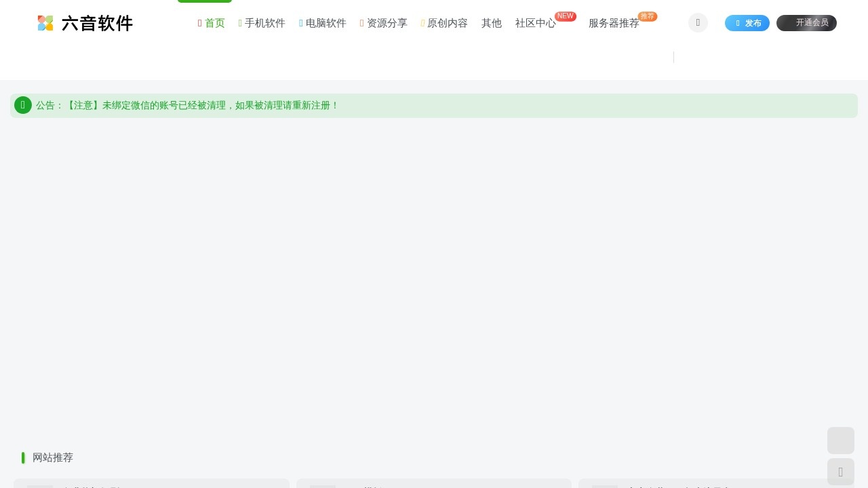Open search using the magnifier icon

pyautogui.click(x=698, y=23)
